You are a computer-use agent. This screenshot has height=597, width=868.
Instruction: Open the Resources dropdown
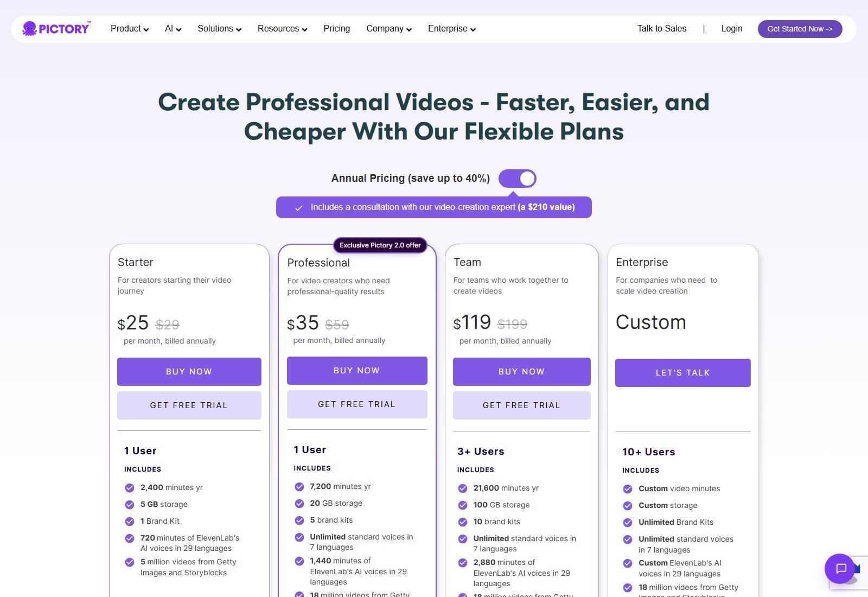point(282,29)
